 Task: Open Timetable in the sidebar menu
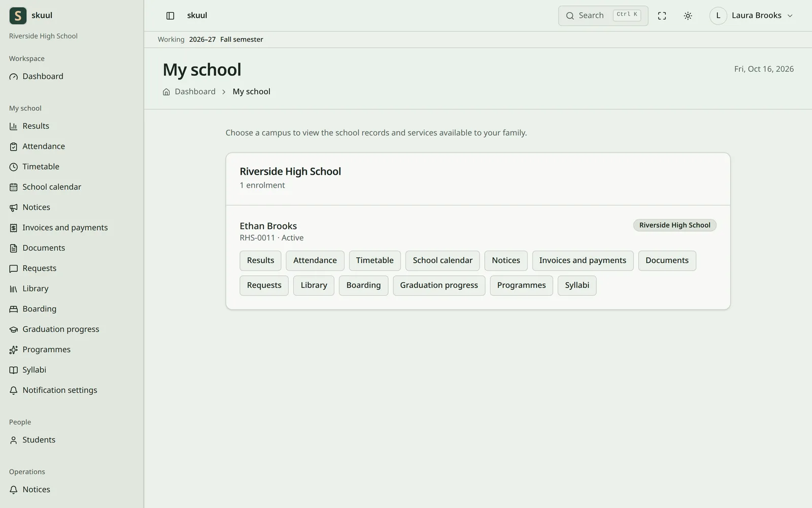point(72,167)
